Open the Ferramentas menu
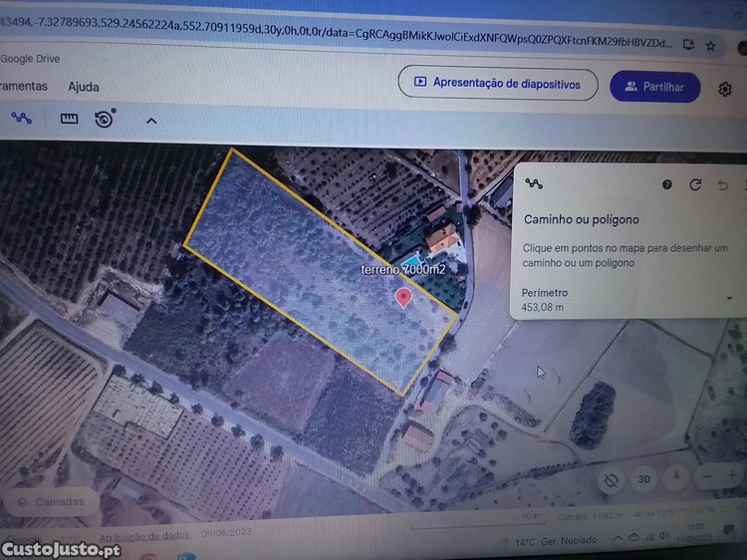Image resolution: width=747 pixels, height=560 pixels. pyautogui.click(x=24, y=87)
